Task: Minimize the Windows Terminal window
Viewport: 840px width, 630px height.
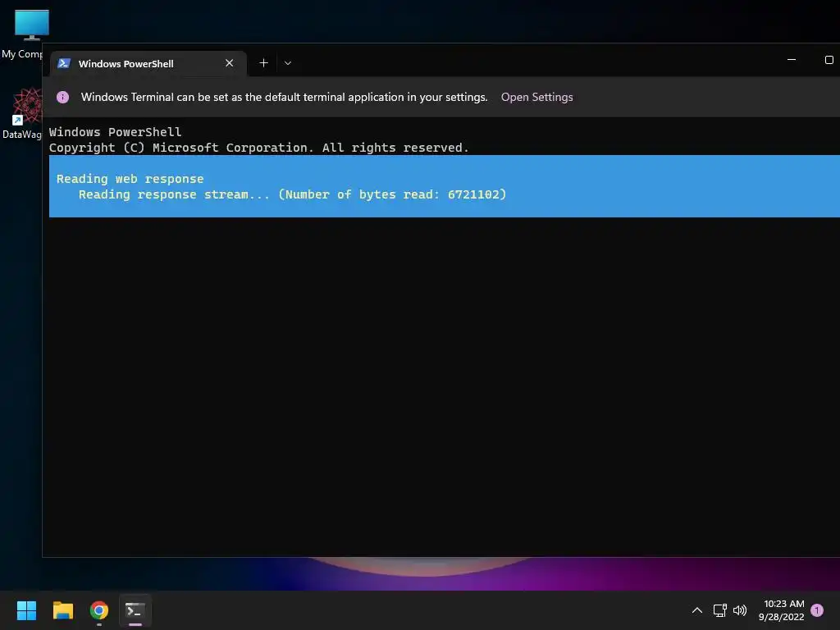Action: (792, 59)
